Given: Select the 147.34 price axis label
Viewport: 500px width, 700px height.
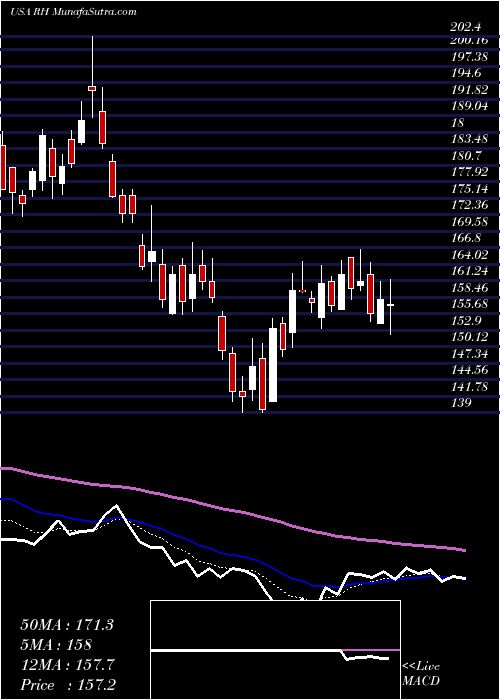Looking at the screenshot, I should pos(468,354).
